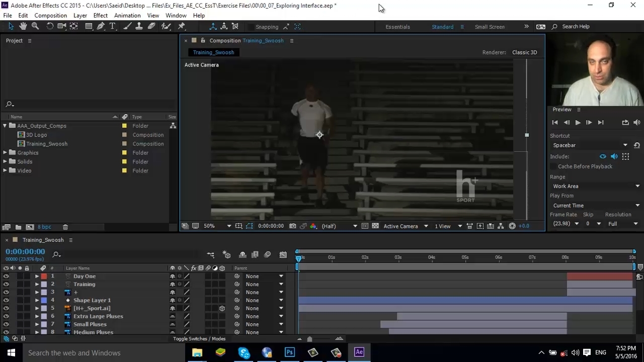Expand the Graphics folder
Viewport: 644px width, 362px height.
5,153
